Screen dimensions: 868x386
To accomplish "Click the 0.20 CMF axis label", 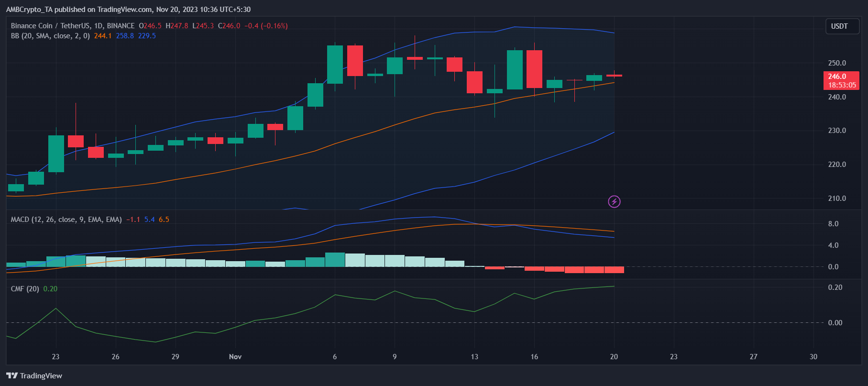I will click(835, 287).
